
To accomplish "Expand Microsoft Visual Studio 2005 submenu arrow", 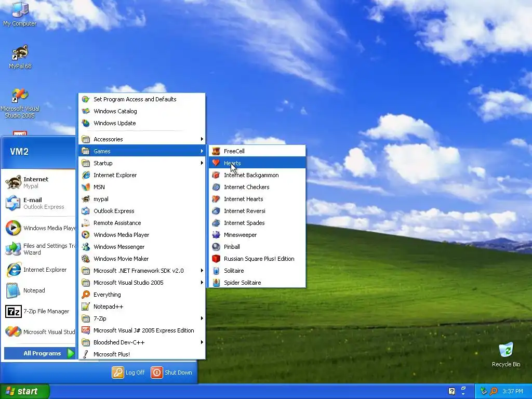I will (x=202, y=283).
